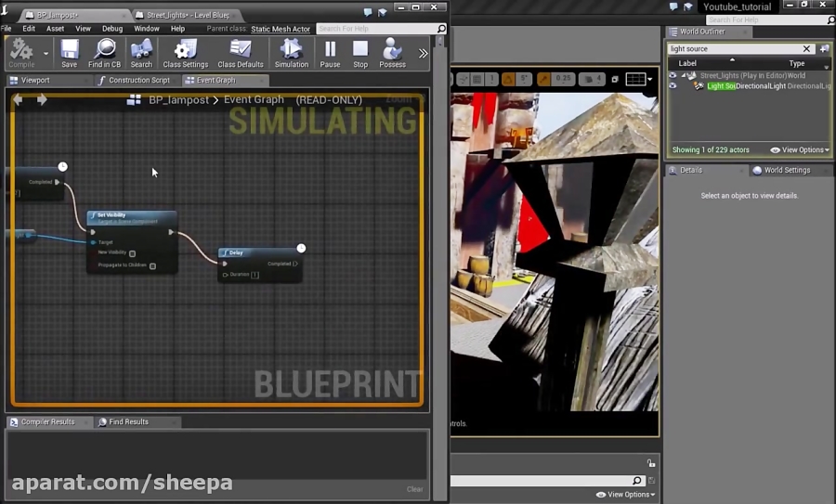Screen dimensions: 836x504
Task: Click the Simulation toolbar icon
Action: [x=292, y=53]
